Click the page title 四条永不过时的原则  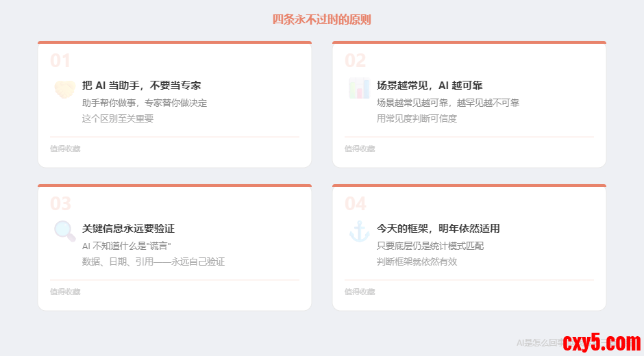point(321,19)
